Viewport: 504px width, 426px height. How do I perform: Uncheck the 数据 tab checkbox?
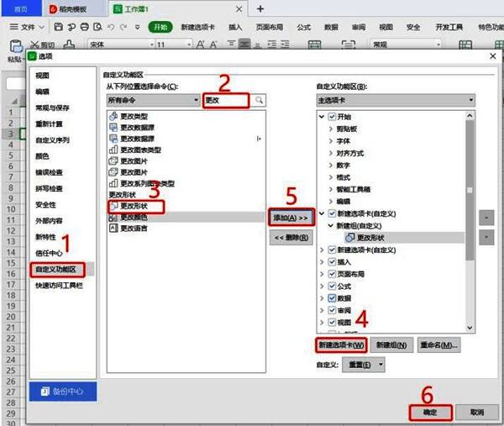click(333, 298)
